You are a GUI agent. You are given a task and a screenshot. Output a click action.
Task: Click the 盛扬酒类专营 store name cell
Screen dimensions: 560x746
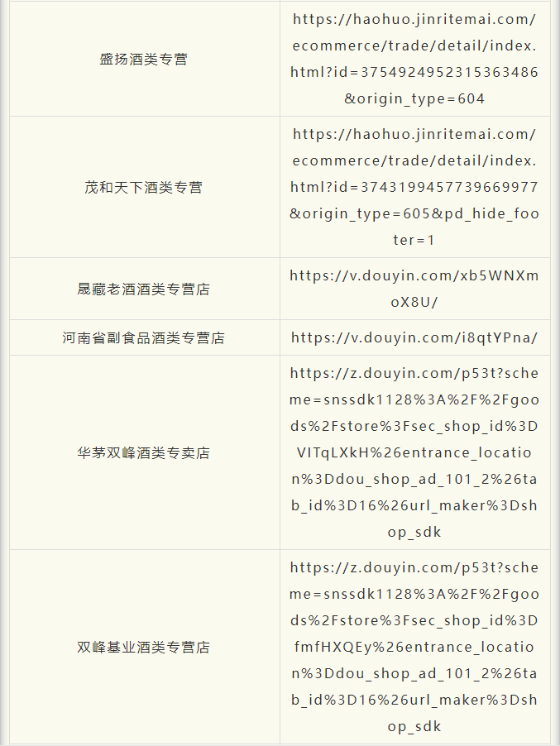click(144, 59)
